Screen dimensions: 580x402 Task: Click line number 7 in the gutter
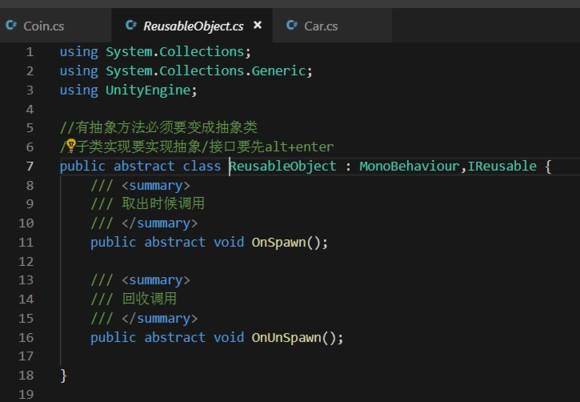pos(30,166)
